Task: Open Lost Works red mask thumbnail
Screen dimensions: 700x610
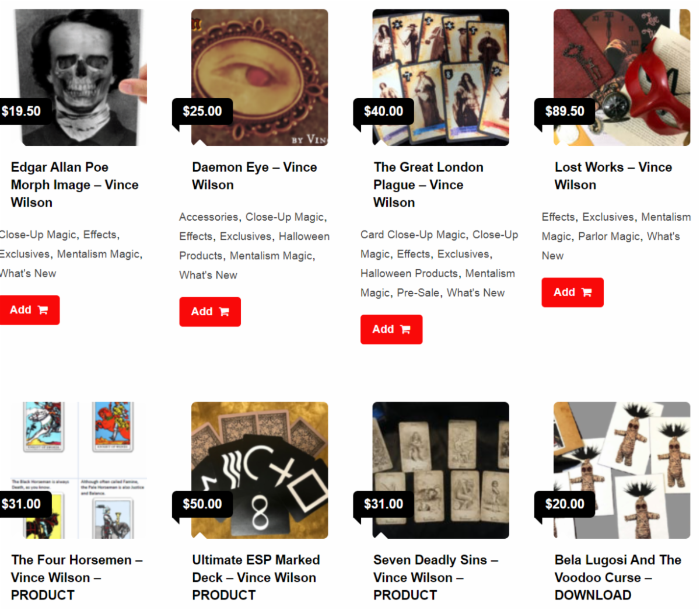Action: 622,78
